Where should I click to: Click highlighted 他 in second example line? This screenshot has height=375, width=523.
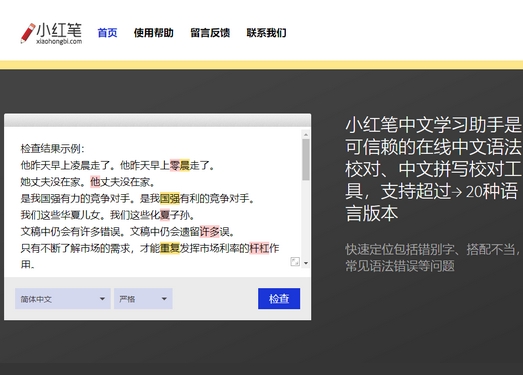click(x=95, y=182)
